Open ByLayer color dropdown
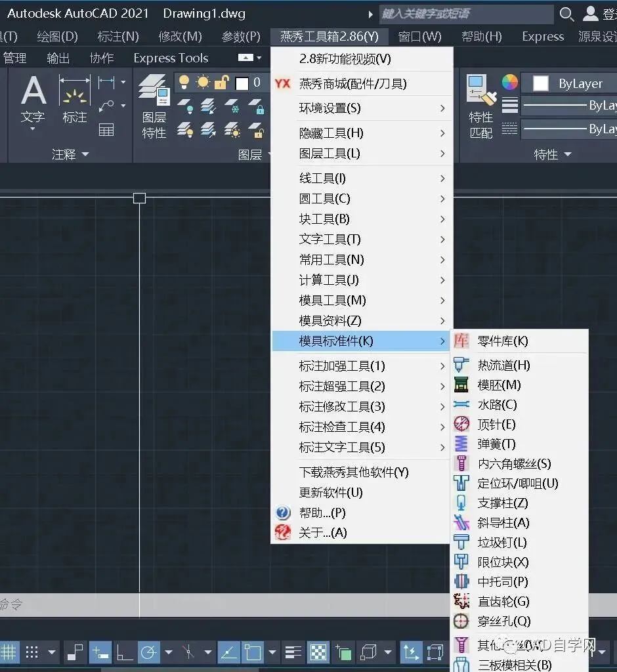This screenshot has height=672, width=617. click(568, 83)
